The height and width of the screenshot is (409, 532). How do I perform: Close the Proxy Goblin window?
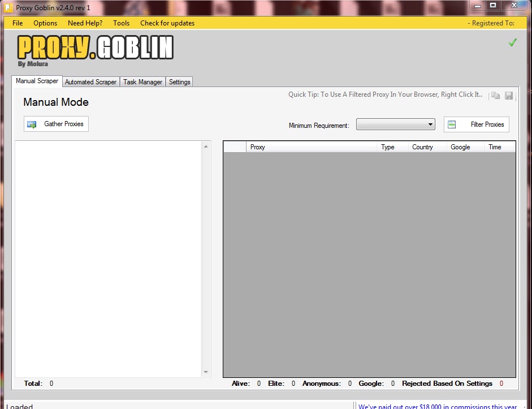point(514,6)
